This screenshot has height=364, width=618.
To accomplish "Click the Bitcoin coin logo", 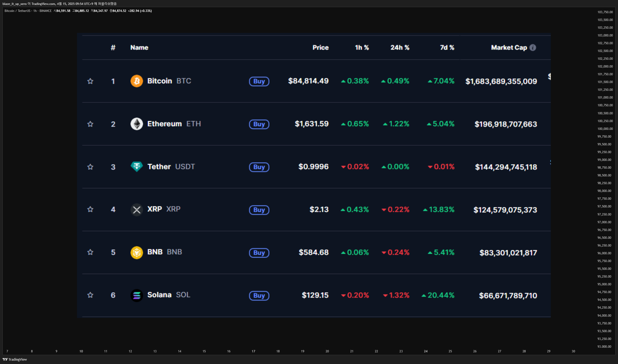I will coord(137,81).
